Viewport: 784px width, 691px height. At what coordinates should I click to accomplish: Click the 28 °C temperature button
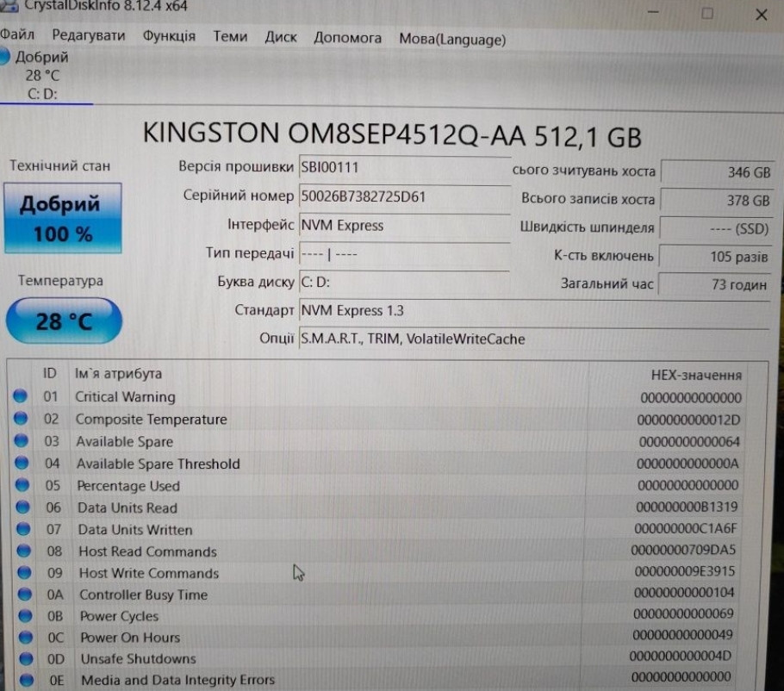click(64, 321)
